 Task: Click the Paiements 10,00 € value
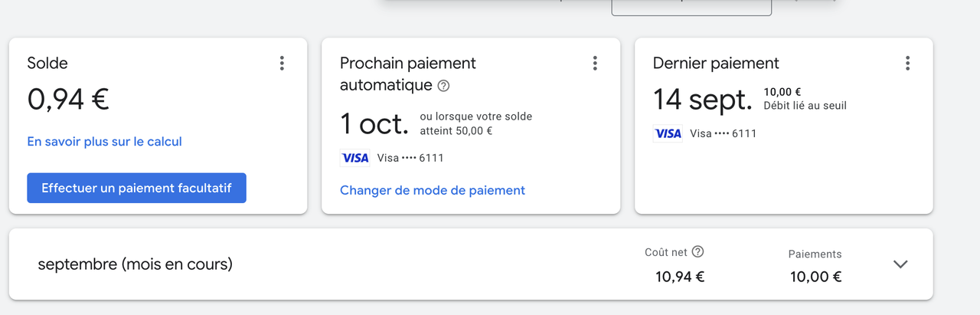click(816, 277)
